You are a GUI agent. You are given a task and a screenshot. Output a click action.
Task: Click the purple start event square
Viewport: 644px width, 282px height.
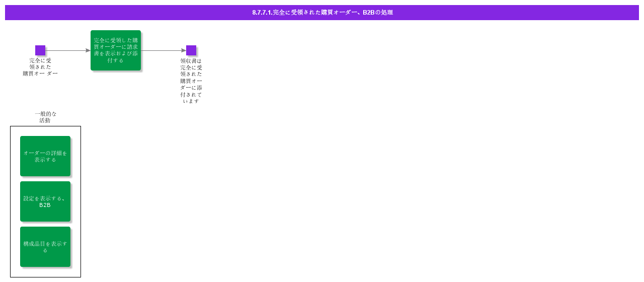(x=40, y=50)
